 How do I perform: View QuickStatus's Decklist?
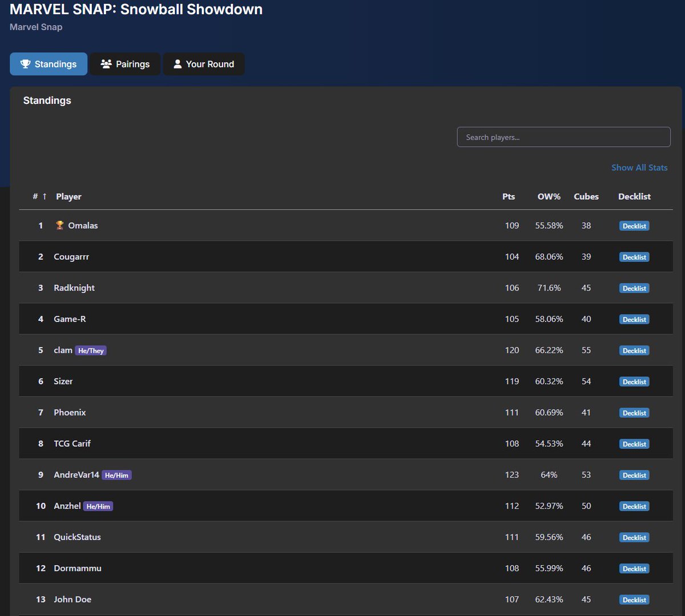click(634, 537)
